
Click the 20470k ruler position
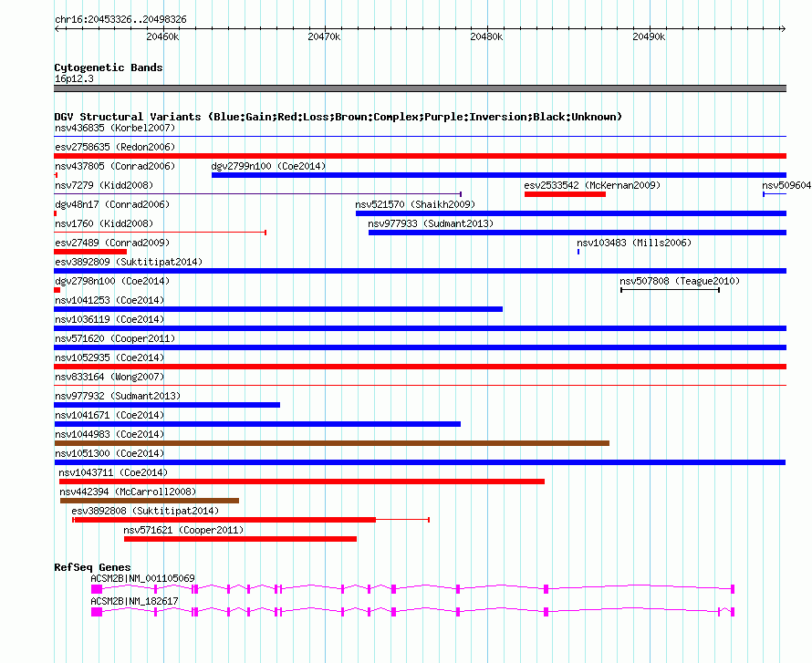pos(324,36)
